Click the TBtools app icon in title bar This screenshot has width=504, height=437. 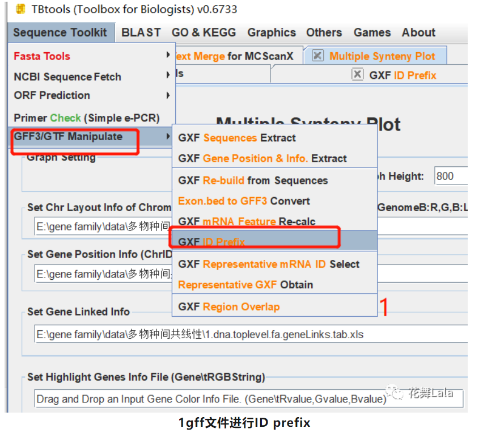pos(20,9)
